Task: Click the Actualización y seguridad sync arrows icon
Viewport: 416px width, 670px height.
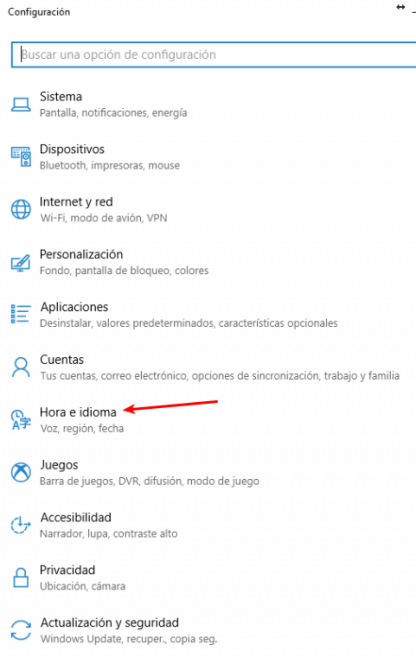Action: coord(21,631)
